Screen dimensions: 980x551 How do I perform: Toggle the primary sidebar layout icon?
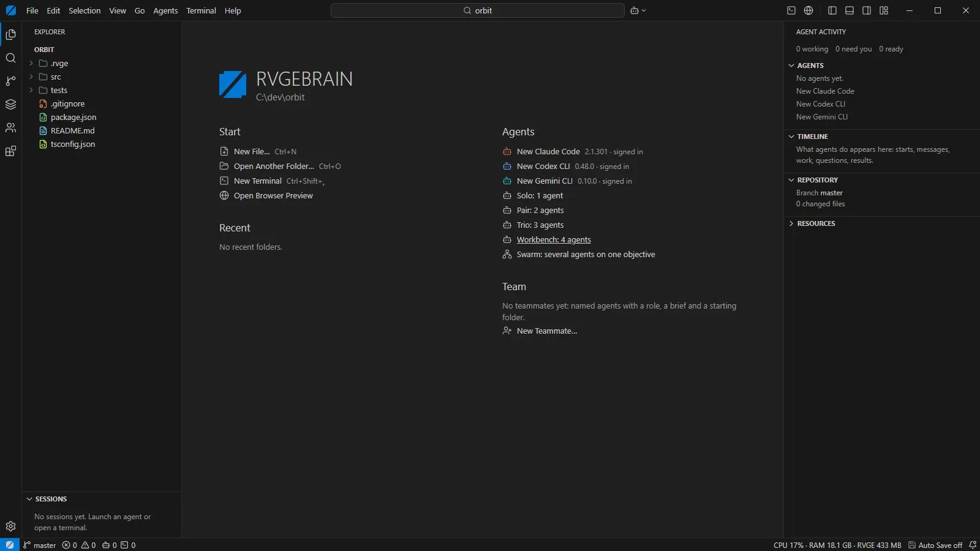[832, 10]
